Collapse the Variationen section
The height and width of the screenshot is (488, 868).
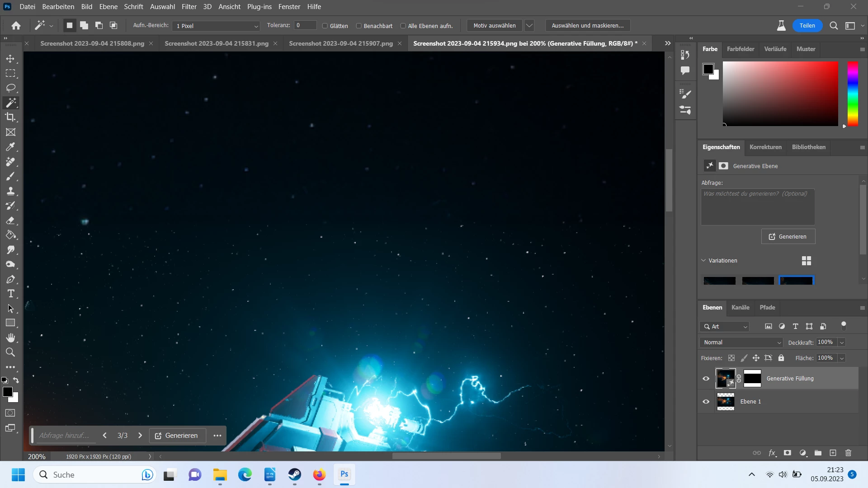click(x=703, y=261)
